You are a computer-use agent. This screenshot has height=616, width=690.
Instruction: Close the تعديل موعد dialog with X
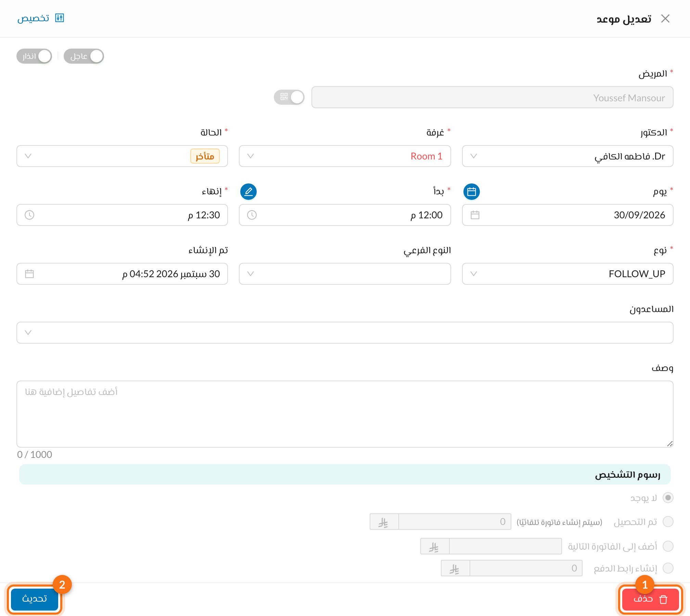coord(665,18)
